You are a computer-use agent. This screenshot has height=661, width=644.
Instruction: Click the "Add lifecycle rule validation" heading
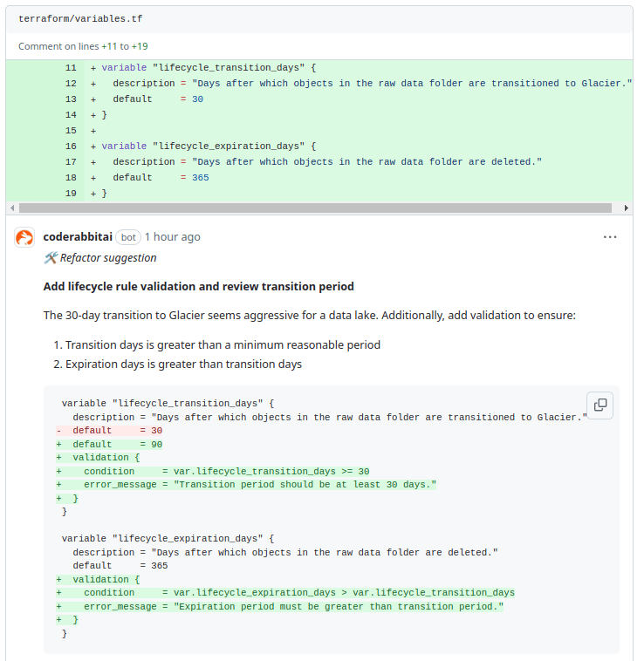(198, 287)
